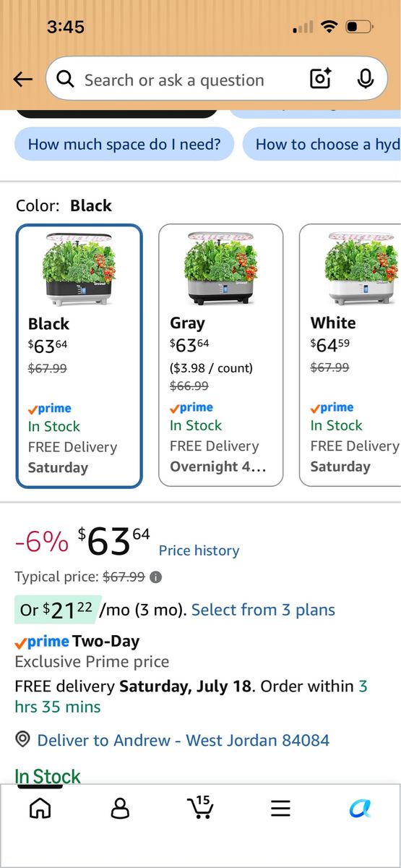The image size is (401, 868).
Task: Tap the microphone voice search icon
Action: (366, 79)
